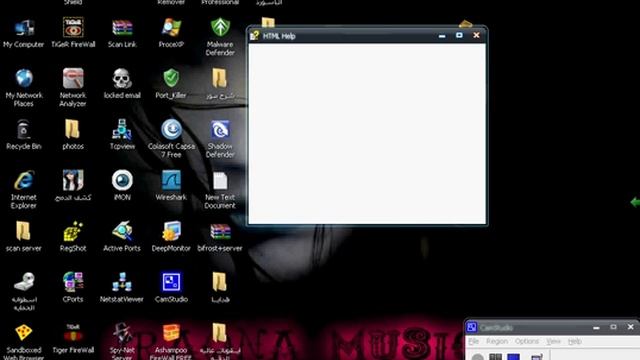
Task: Click the Ashampoo FireWall FREE icon
Action: point(171,333)
